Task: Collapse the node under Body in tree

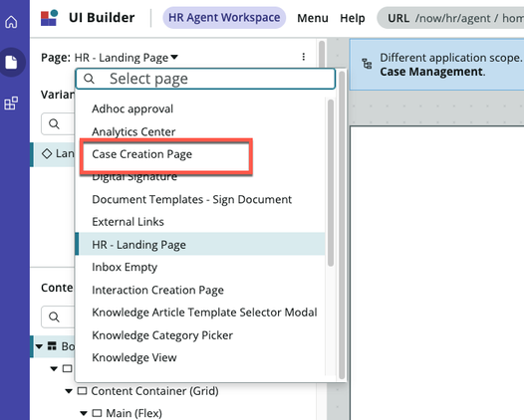Action: tap(54, 368)
